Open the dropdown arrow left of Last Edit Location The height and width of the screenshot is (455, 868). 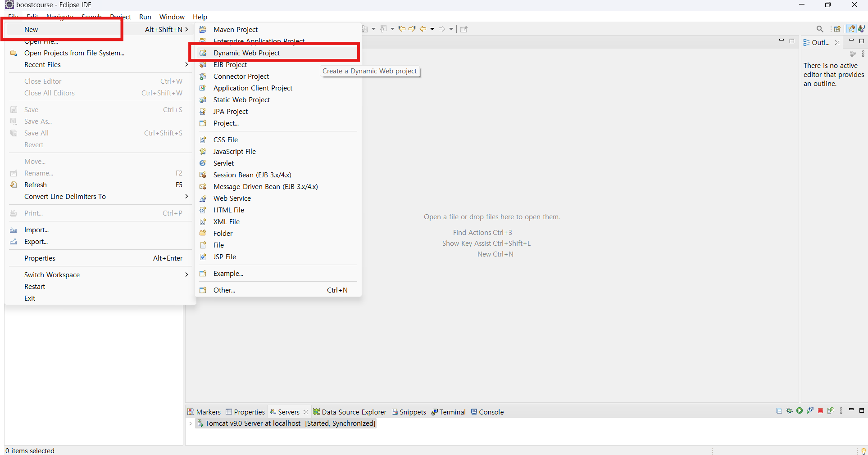(x=392, y=29)
